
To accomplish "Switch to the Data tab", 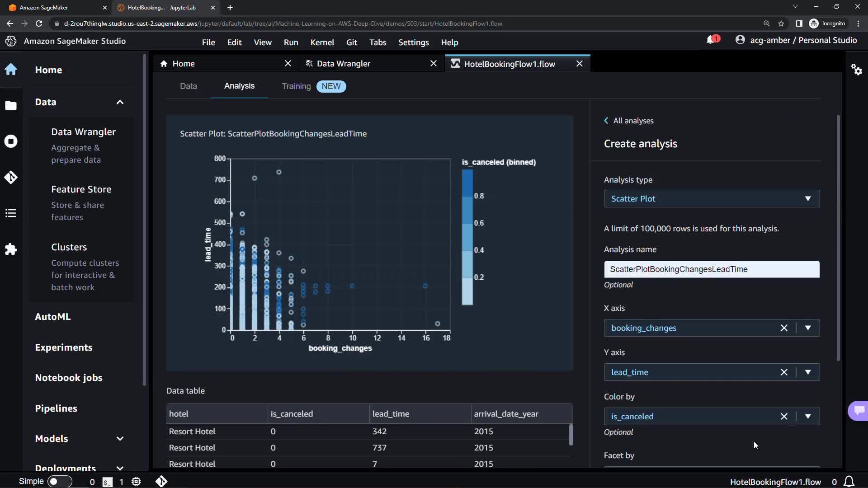I will point(188,86).
